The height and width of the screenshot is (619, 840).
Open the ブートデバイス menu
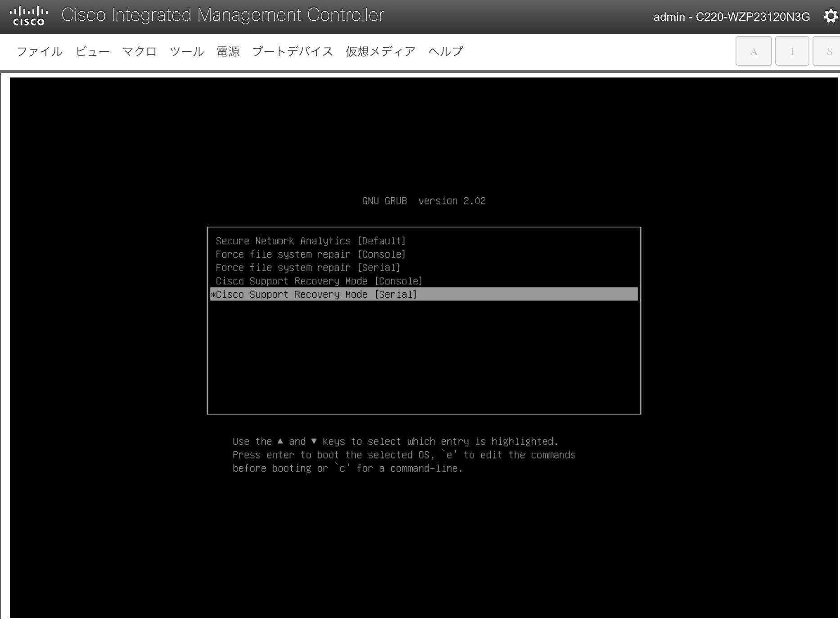(x=293, y=51)
